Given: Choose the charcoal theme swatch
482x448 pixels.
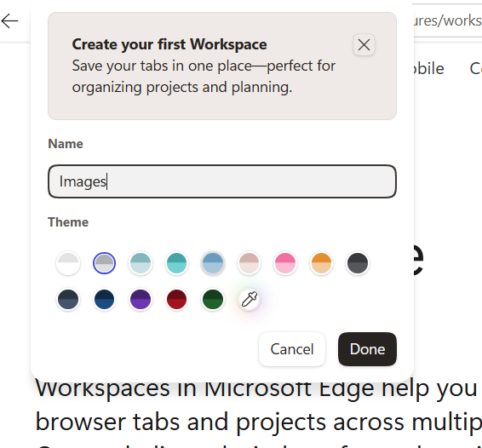Looking at the screenshot, I should [358, 263].
